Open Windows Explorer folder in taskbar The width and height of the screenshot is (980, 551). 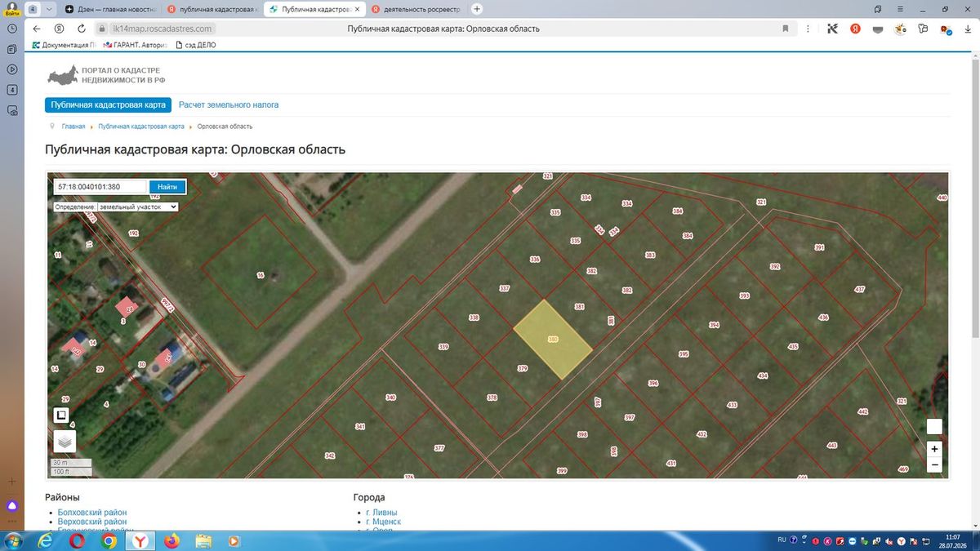[203, 541]
